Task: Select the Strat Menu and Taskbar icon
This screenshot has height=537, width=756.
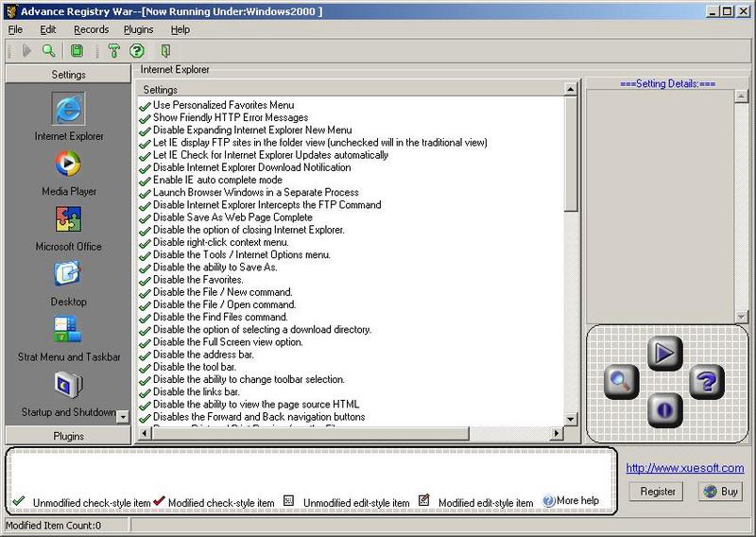Action: [x=67, y=329]
